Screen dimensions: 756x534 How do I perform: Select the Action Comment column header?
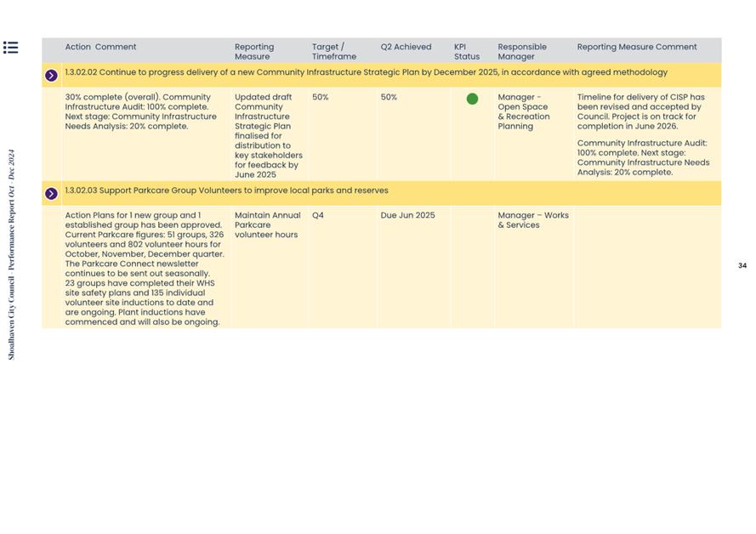coord(100,48)
